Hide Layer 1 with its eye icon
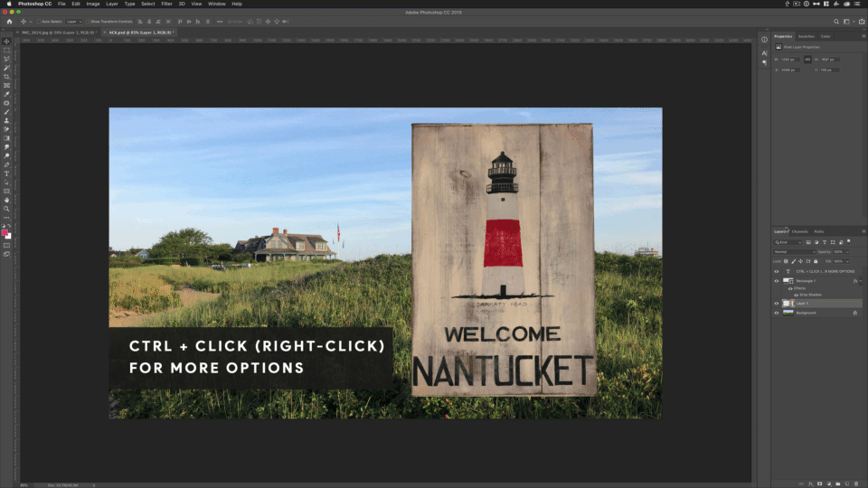 point(776,304)
